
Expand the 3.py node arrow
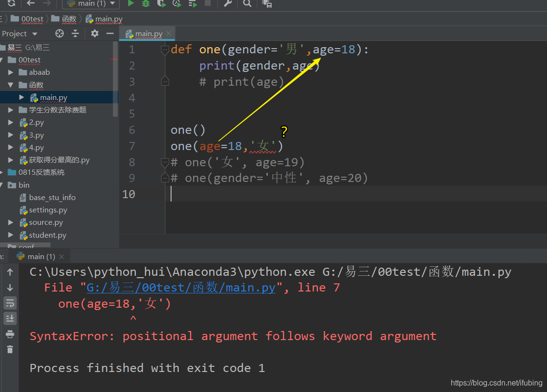pos(10,135)
